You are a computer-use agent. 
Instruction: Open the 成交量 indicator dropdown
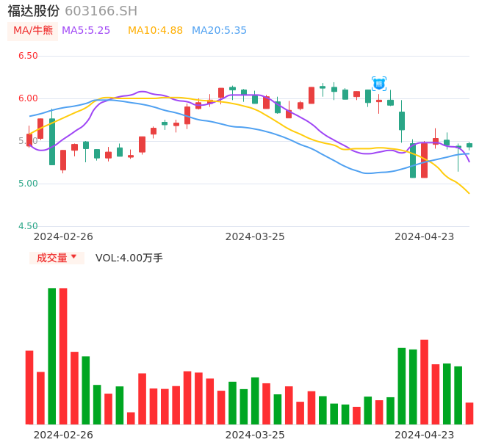[57, 258]
